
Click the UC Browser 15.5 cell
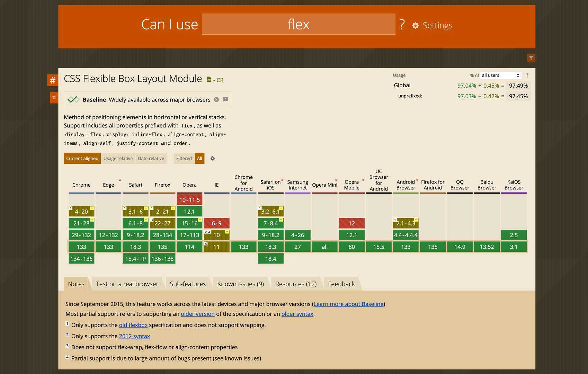tap(379, 247)
